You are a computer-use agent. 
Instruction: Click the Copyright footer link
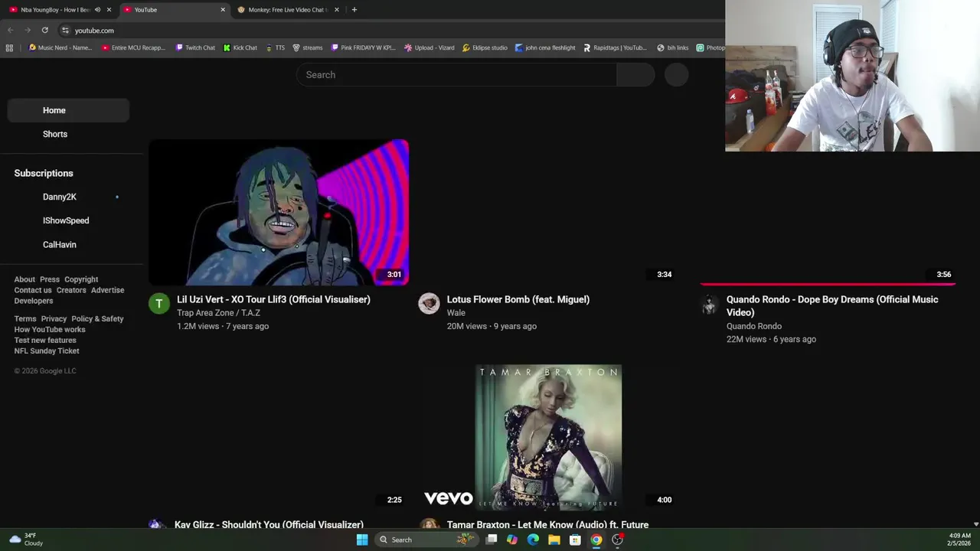[x=81, y=279]
